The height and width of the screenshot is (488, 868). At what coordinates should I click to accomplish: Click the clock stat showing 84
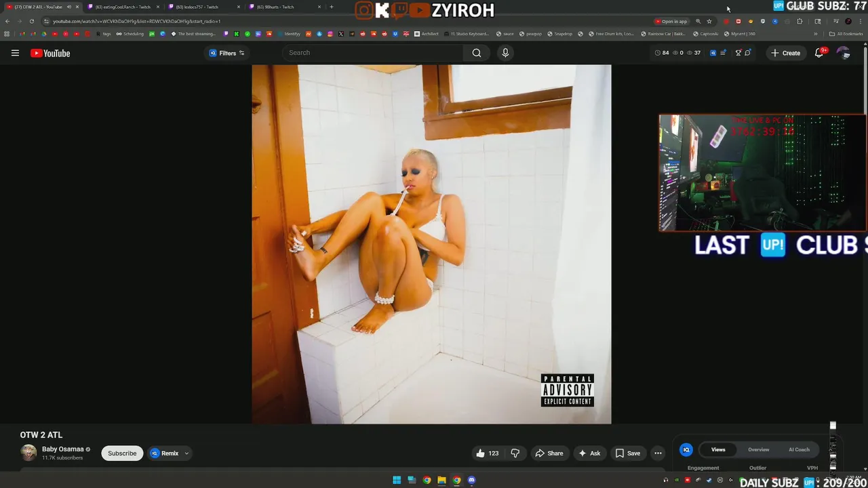(662, 53)
